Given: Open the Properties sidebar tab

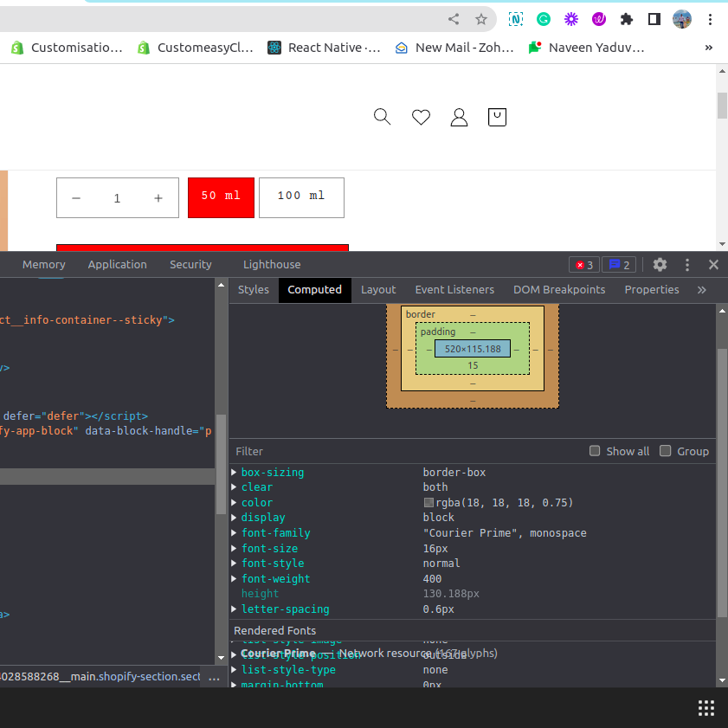Looking at the screenshot, I should [652, 290].
